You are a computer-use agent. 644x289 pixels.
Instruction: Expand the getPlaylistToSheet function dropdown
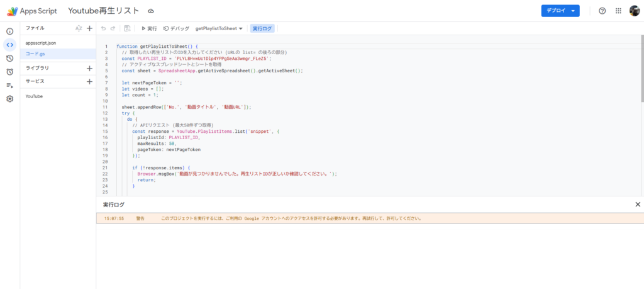219,28
